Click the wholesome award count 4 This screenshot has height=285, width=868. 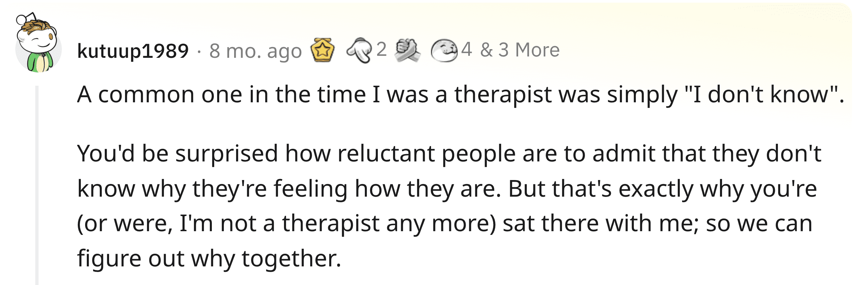click(x=466, y=50)
